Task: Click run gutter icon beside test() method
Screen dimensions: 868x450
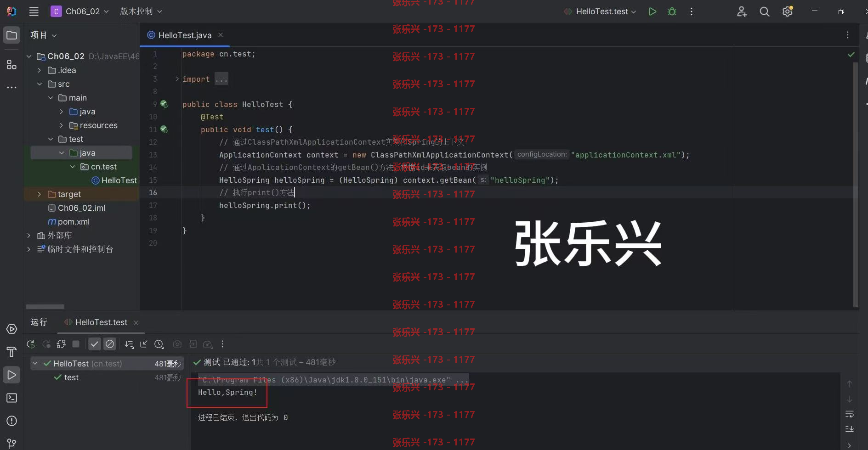Action: pyautogui.click(x=164, y=129)
